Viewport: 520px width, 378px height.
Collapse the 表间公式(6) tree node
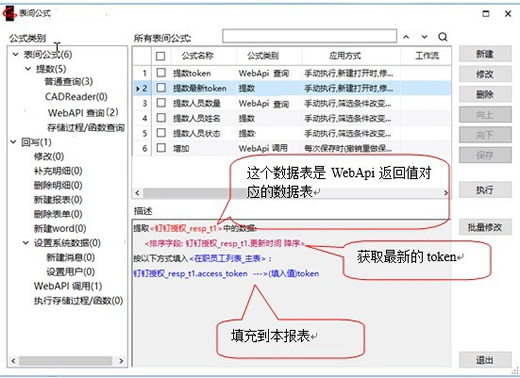click(15, 54)
